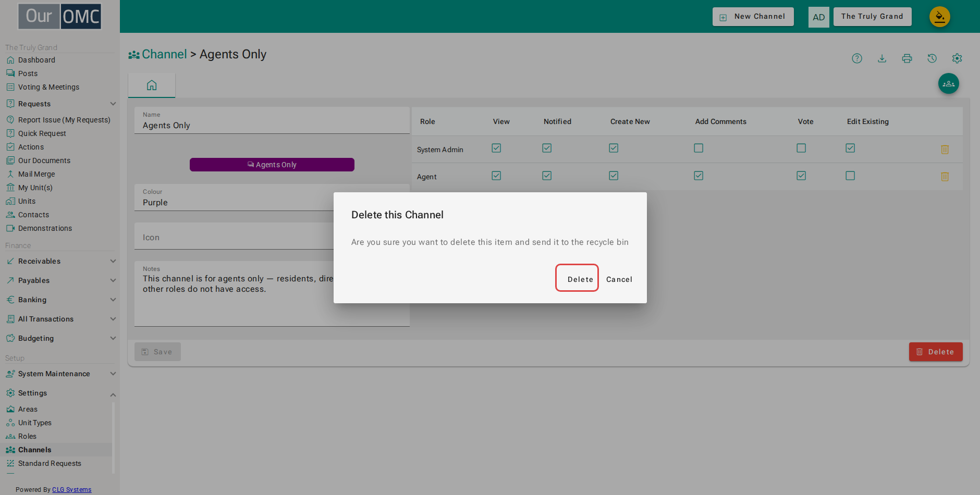Open the AD user avatar

click(x=819, y=17)
